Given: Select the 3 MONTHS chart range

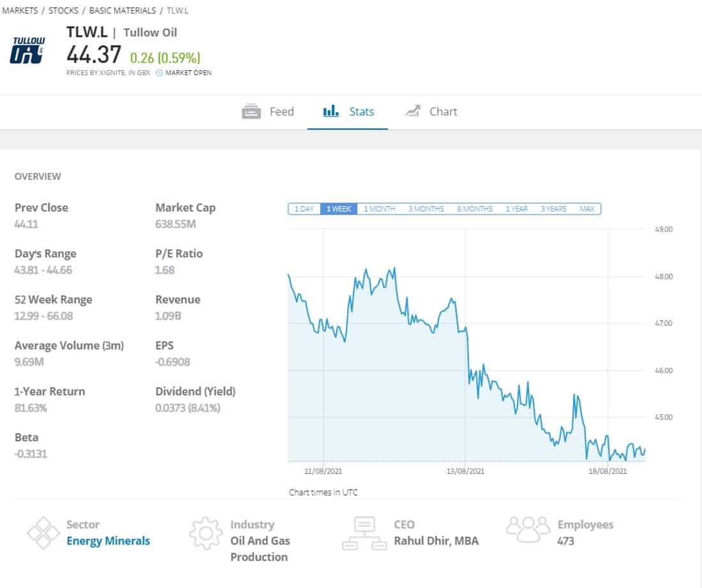Looking at the screenshot, I should click(426, 209).
